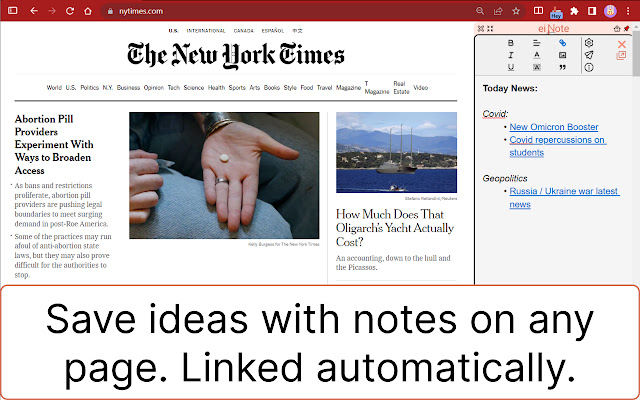Switch to the Español edition
This screenshot has width=640, height=400.
(x=273, y=31)
